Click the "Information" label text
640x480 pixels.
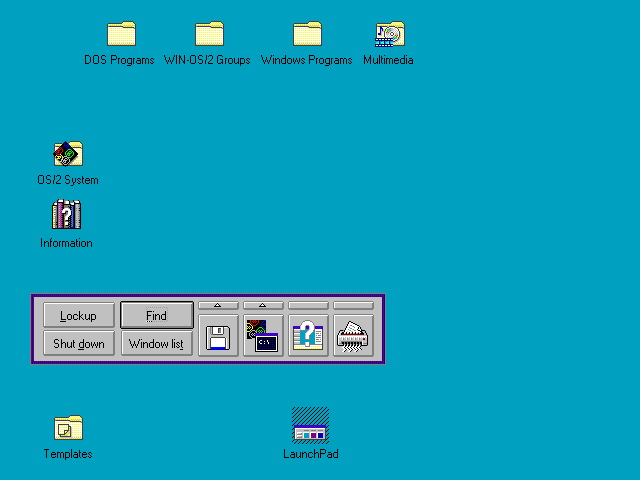point(66,243)
